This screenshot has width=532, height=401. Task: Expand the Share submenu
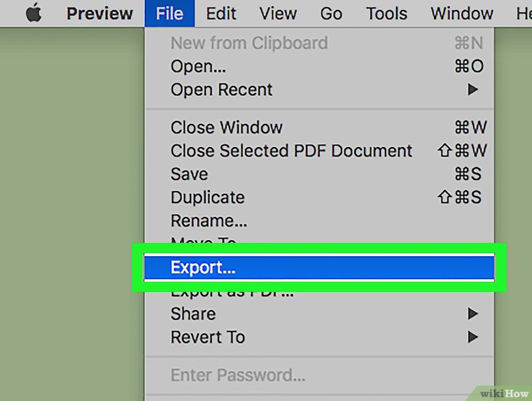coord(193,314)
